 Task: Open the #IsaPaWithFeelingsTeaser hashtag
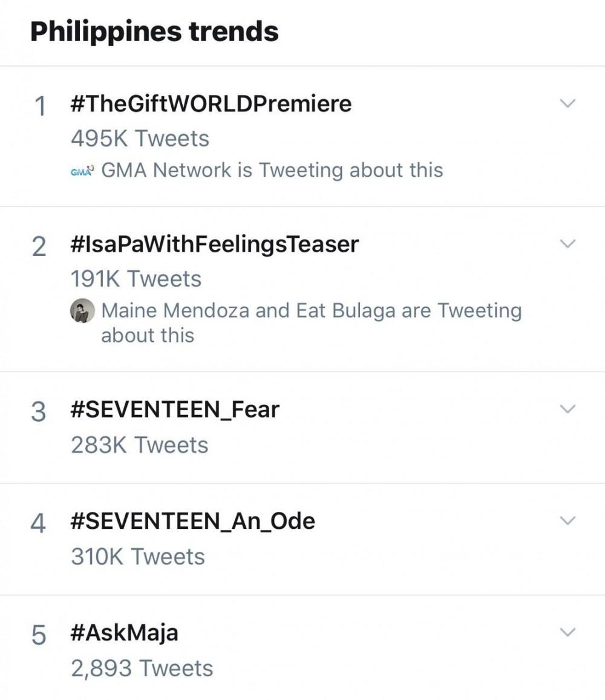pos(214,244)
